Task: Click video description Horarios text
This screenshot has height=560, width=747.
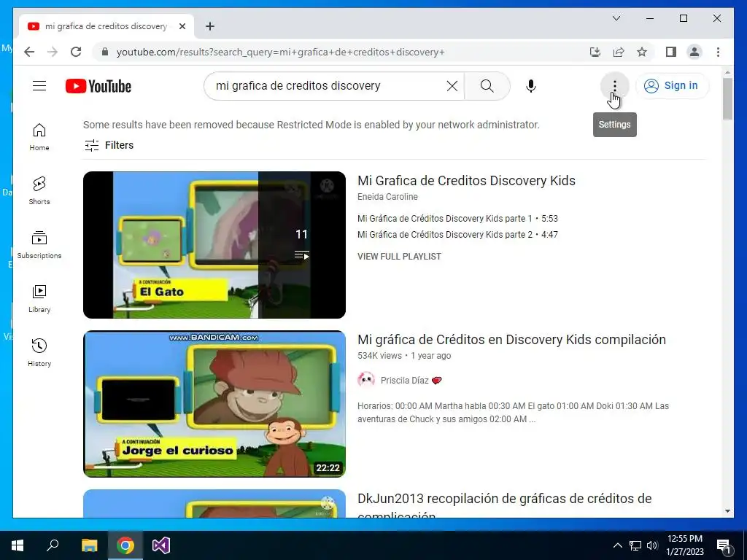Action: [x=513, y=413]
